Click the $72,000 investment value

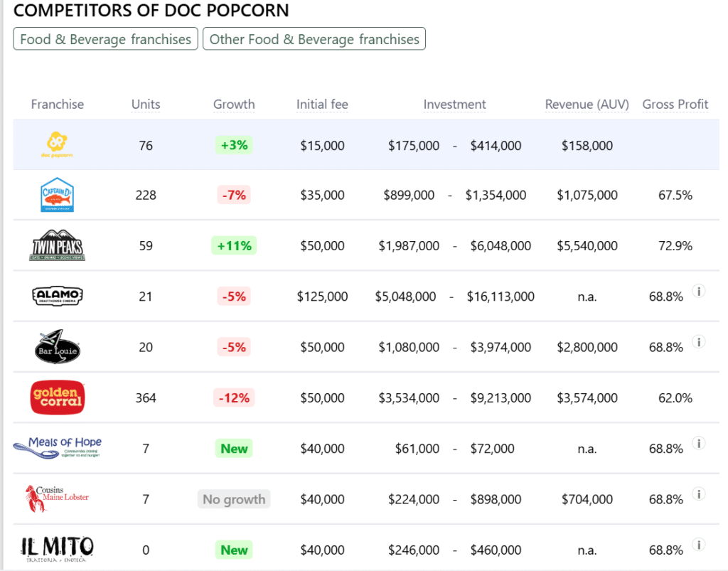[492, 448]
